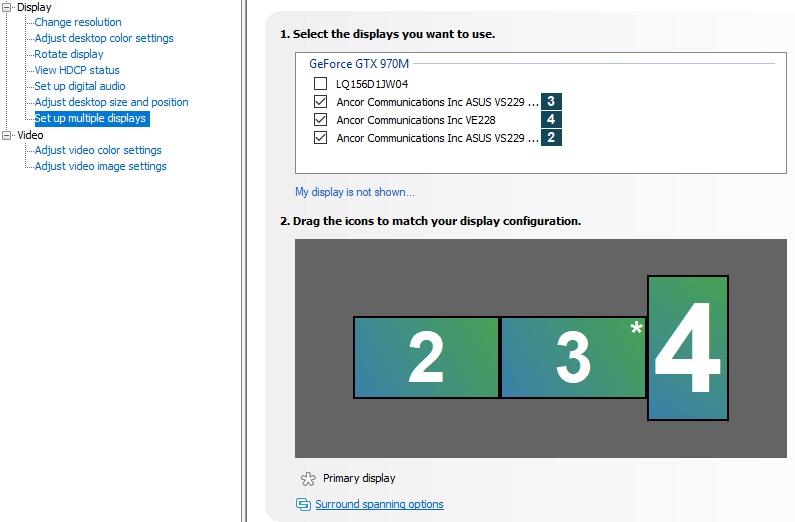Viewport: 795px width, 522px height.
Task: Collapse the Display tree node
Action: click(8, 7)
